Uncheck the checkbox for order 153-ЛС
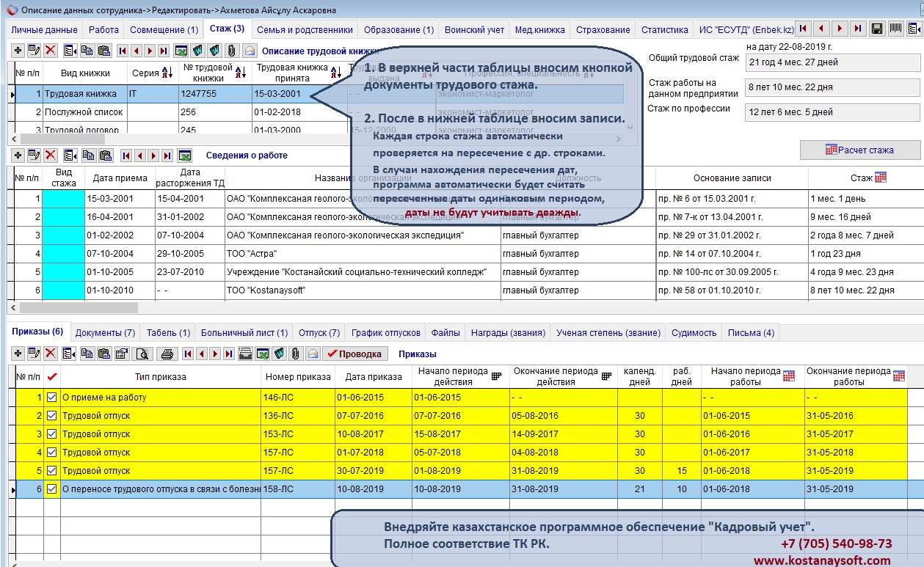The height and width of the screenshot is (567, 924). (51, 434)
